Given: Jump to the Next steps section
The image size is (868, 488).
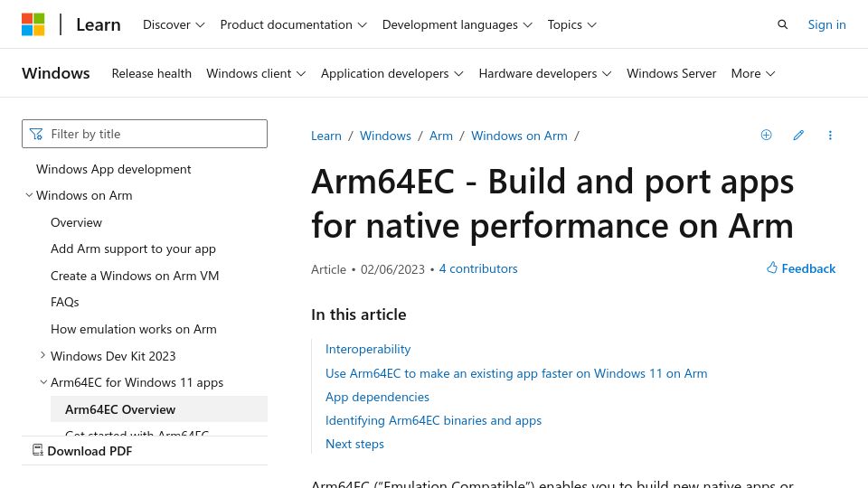Looking at the screenshot, I should coord(354,444).
